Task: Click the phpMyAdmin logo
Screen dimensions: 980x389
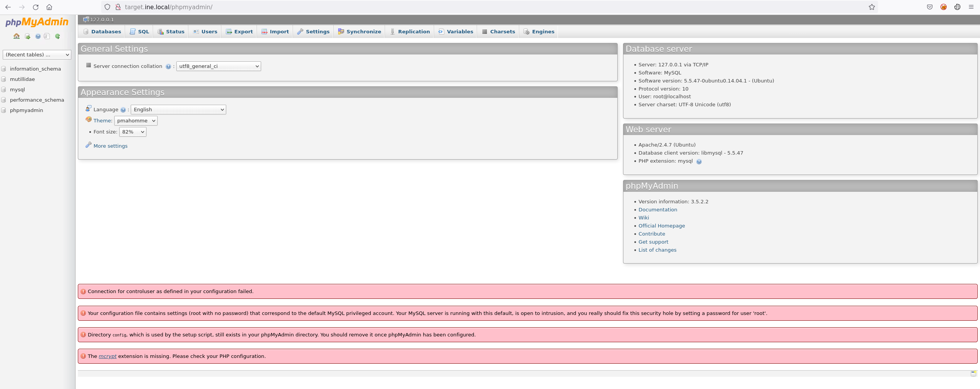Action: tap(37, 22)
